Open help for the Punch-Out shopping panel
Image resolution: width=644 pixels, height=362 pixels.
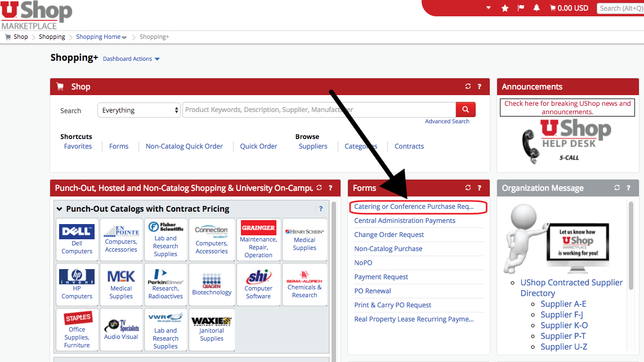tap(330, 188)
